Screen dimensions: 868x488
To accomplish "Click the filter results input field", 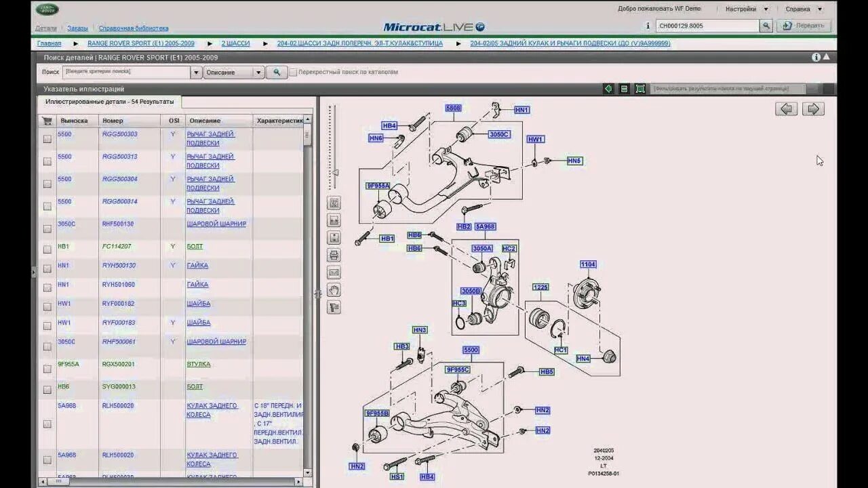I will [729, 89].
